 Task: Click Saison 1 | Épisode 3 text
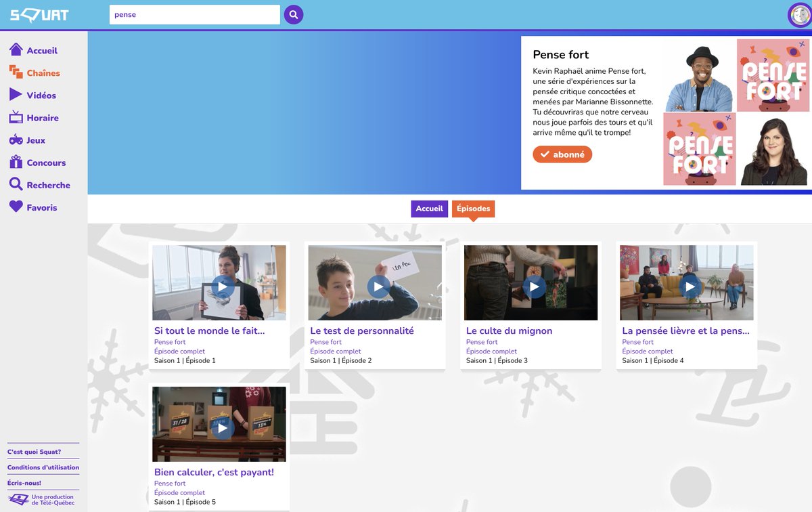497,361
